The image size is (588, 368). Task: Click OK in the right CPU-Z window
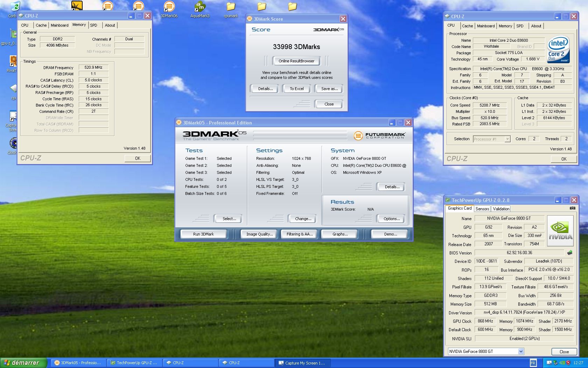[563, 159]
